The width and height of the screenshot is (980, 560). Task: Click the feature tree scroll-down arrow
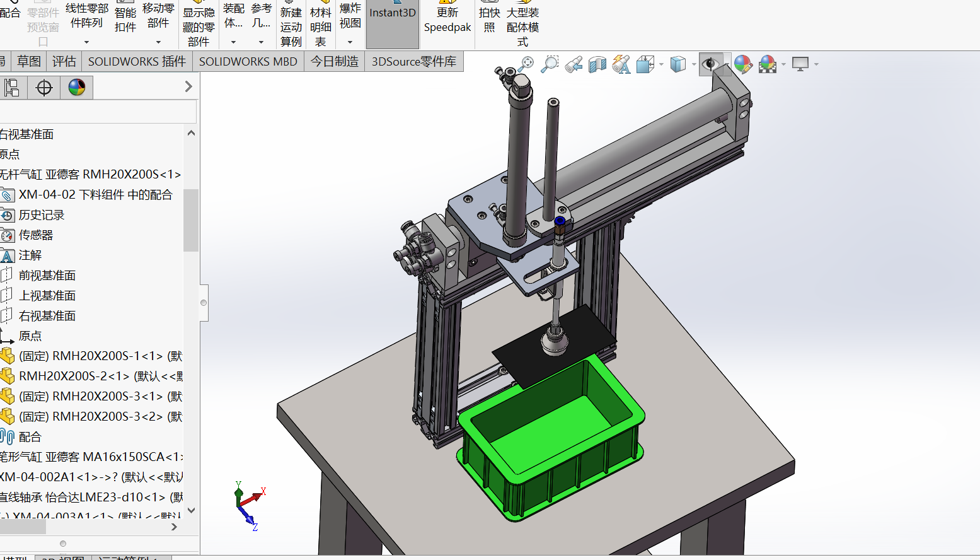(x=191, y=510)
